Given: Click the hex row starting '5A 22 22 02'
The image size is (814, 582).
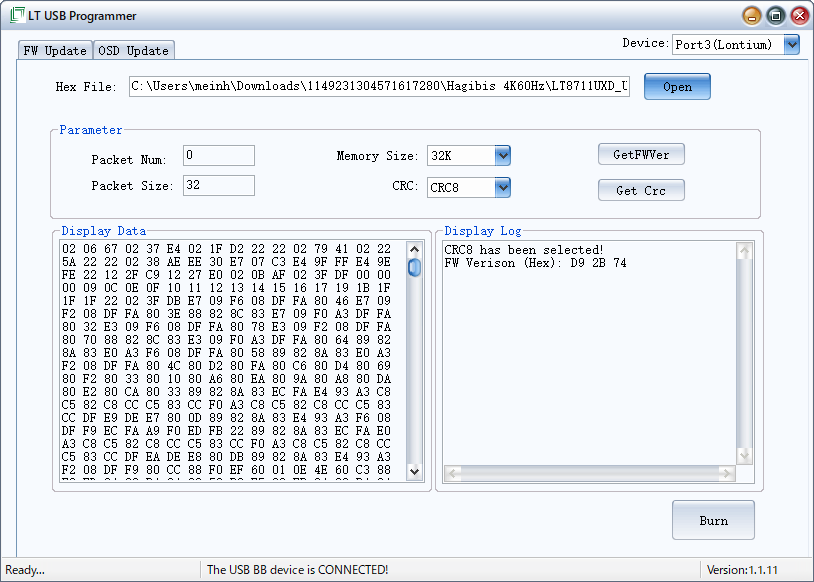Looking at the screenshot, I should 226,262.
